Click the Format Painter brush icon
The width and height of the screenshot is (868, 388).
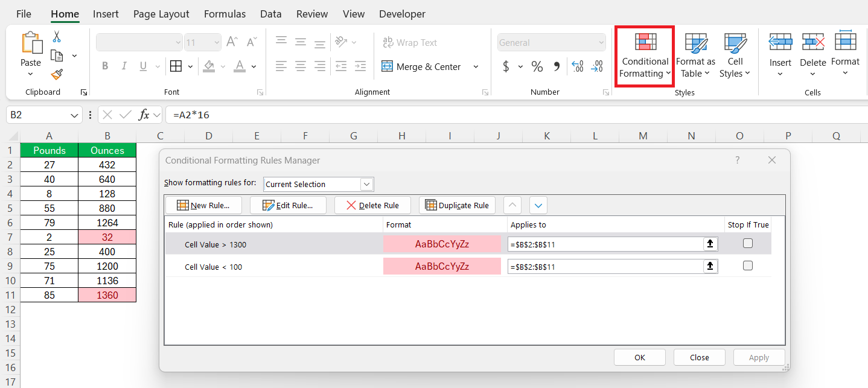point(57,74)
